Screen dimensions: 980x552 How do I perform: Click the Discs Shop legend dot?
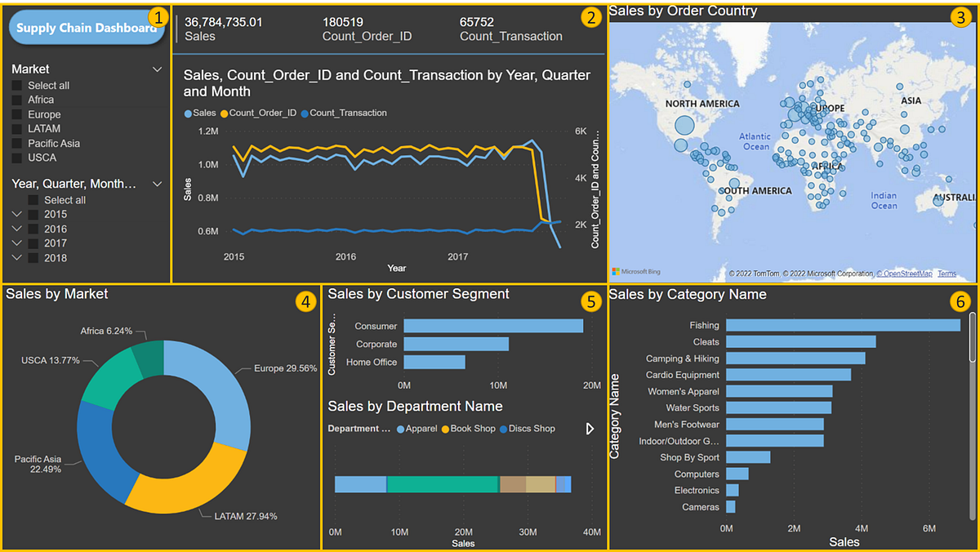(504, 429)
